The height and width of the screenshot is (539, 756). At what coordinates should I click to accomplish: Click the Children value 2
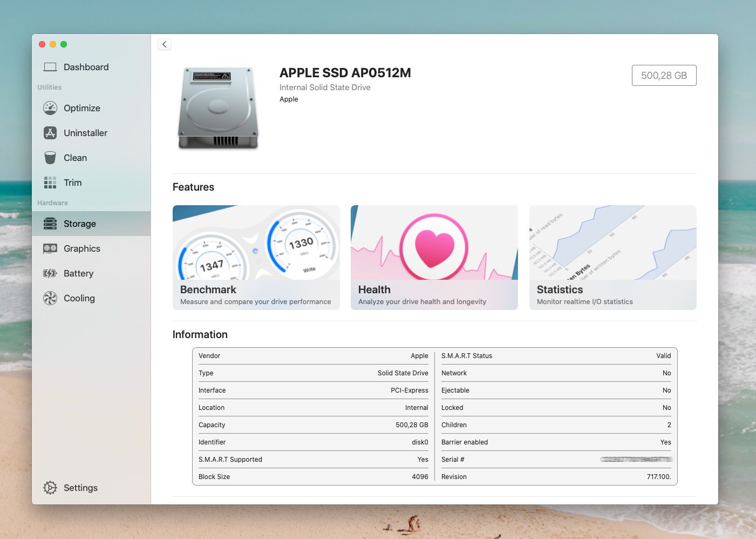pos(669,425)
